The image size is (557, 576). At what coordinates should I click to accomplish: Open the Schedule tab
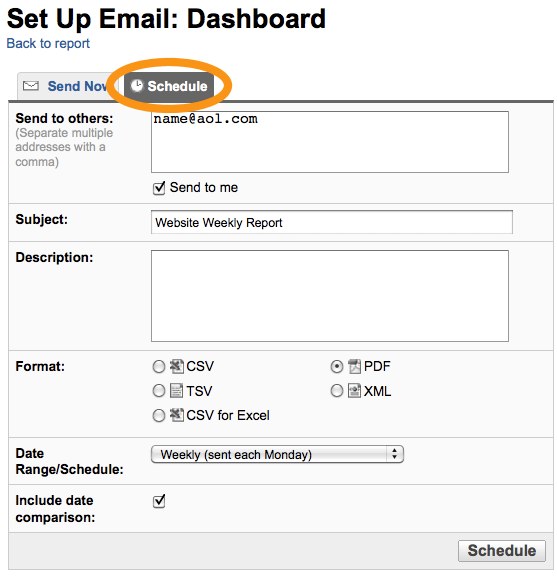(x=169, y=86)
